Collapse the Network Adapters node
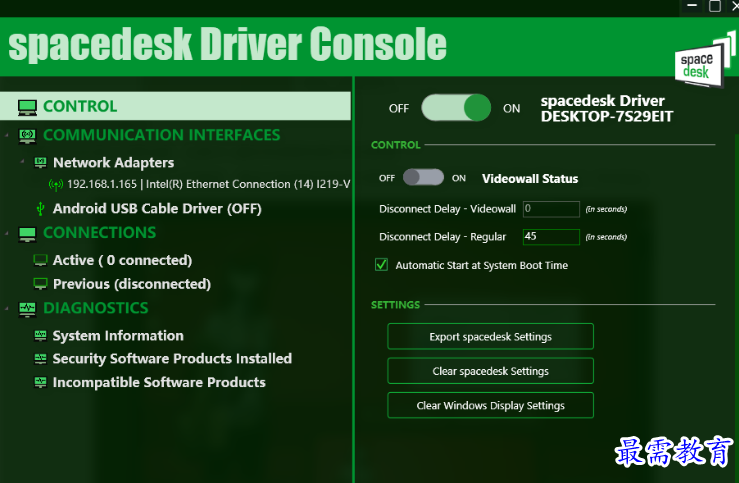This screenshot has height=483, width=739. click(22, 162)
